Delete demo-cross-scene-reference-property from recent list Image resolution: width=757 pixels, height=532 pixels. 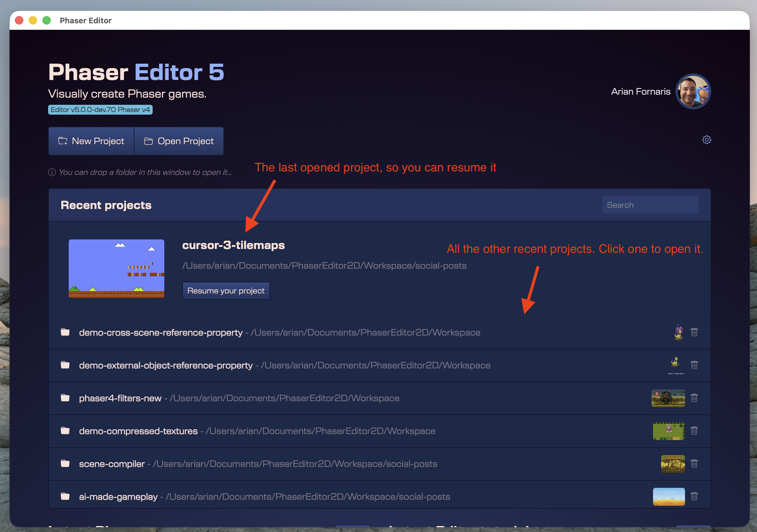pyautogui.click(x=694, y=332)
